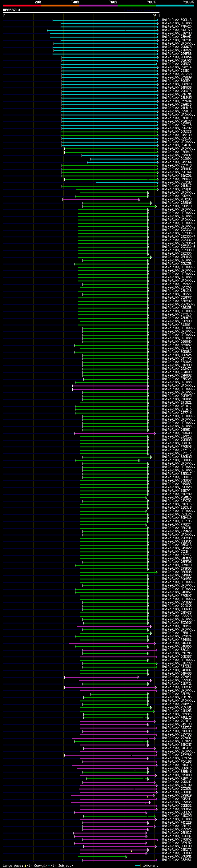
Task: Select the UniRef100_Q0RSU4 label
Action: point(176,782)
